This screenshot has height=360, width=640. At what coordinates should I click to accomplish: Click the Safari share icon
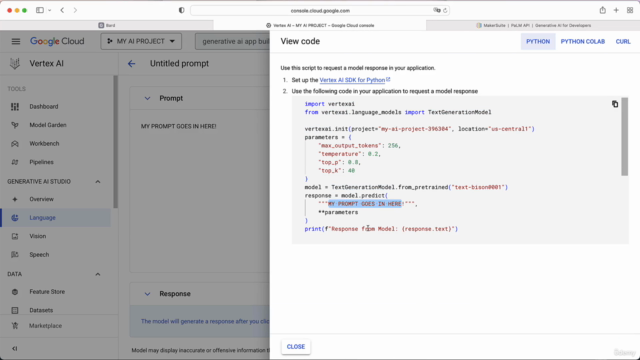(x=602, y=10)
